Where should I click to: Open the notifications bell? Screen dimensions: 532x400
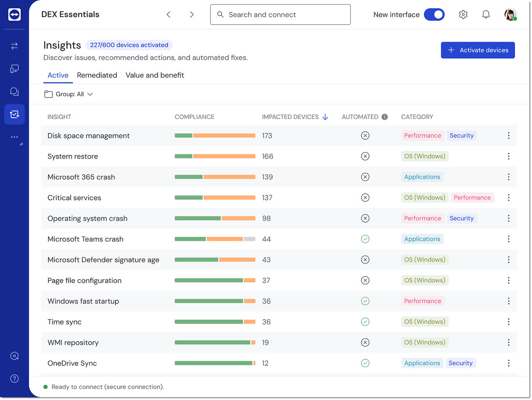click(x=485, y=15)
